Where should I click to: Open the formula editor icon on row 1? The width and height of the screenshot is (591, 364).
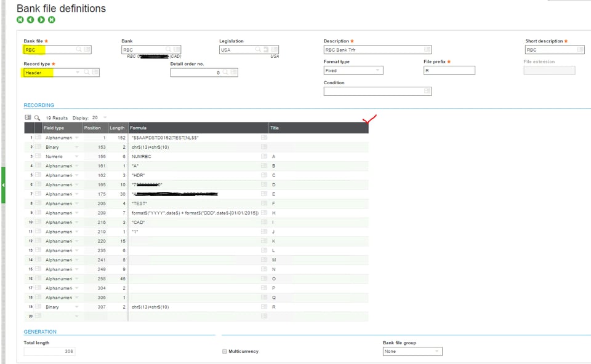tap(263, 138)
